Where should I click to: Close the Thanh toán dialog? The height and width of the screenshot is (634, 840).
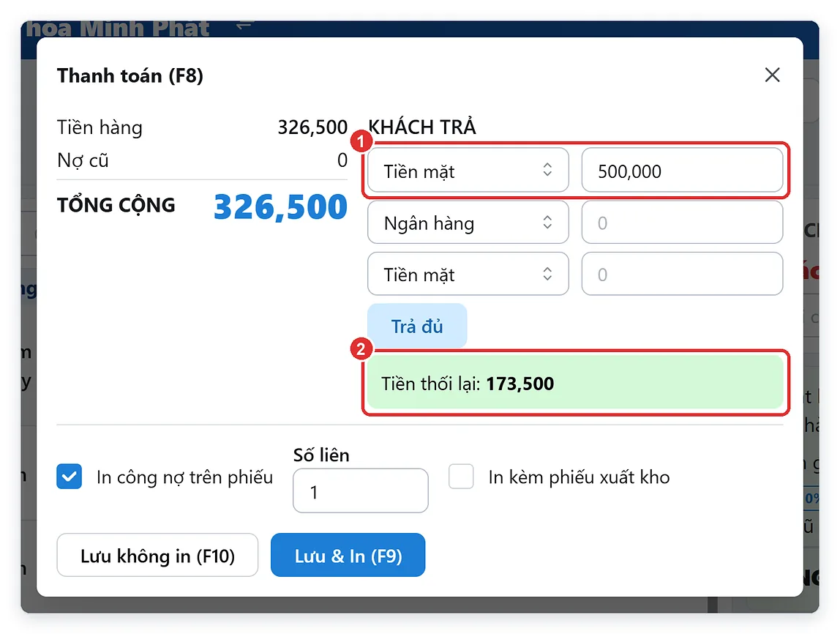[x=772, y=75]
